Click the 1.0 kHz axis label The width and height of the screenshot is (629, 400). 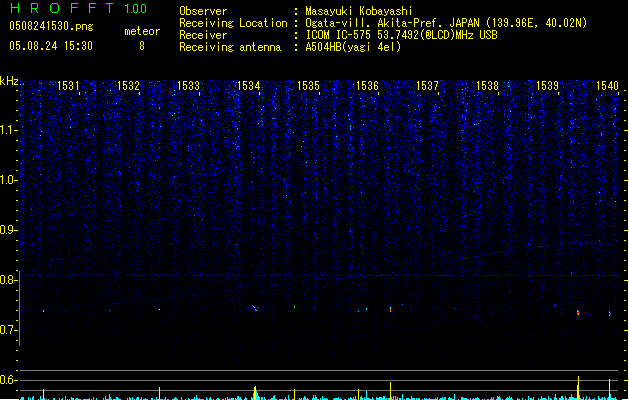click(8, 180)
